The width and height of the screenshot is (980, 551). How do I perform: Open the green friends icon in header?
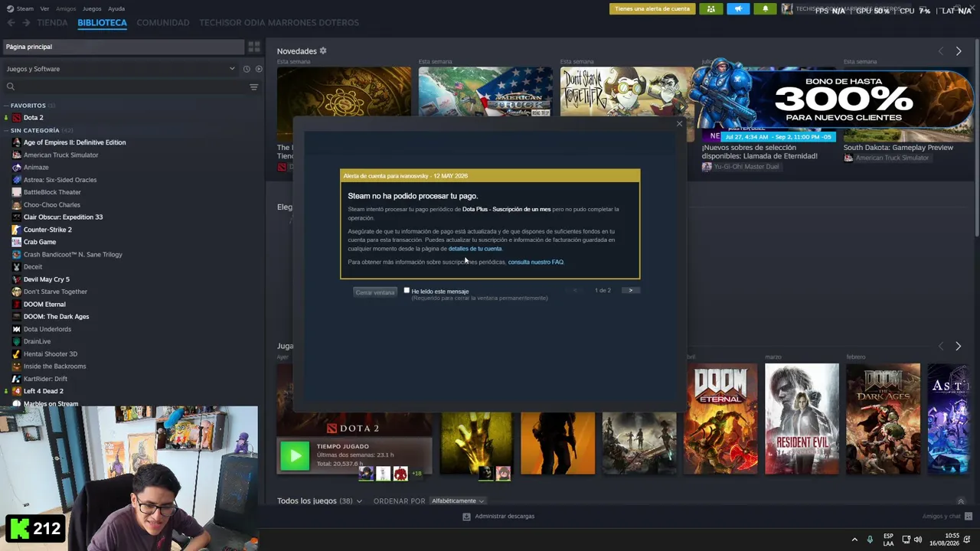[710, 9]
